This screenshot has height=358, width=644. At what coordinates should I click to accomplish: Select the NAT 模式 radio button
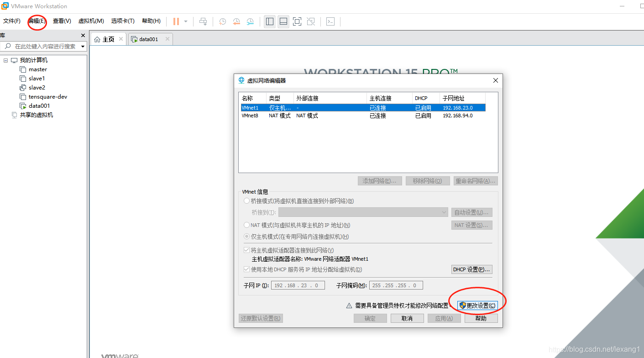246,225
